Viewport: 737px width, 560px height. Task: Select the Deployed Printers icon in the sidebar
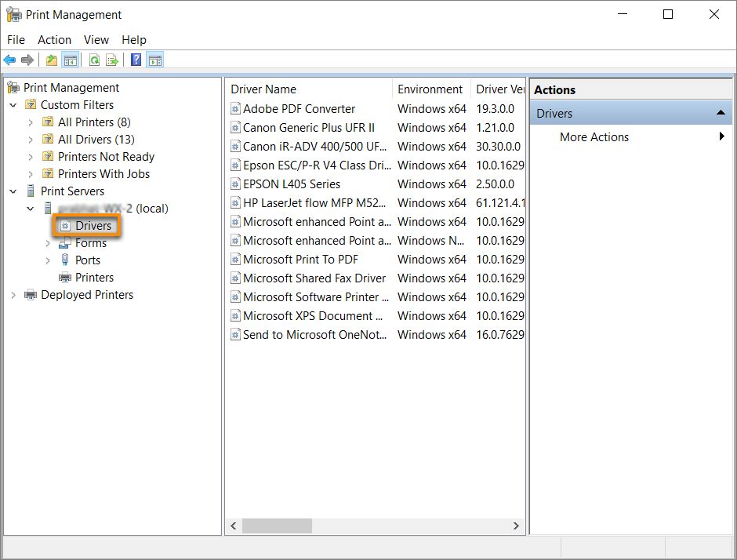(x=30, y=295)
